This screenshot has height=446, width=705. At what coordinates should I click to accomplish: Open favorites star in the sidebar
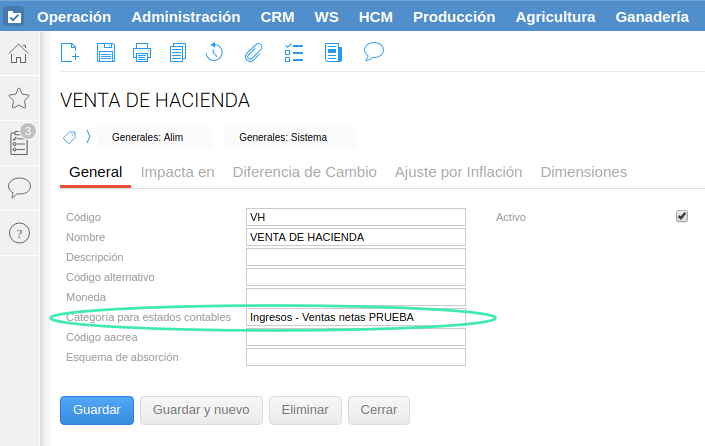click(x=19, y=98)
